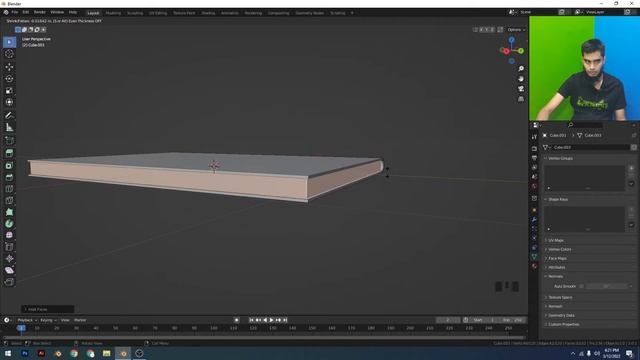This screenshot has height=360, width=640.
Task: Click the viewport zoom magnifier icon
Action: click(x=521, y=69)
